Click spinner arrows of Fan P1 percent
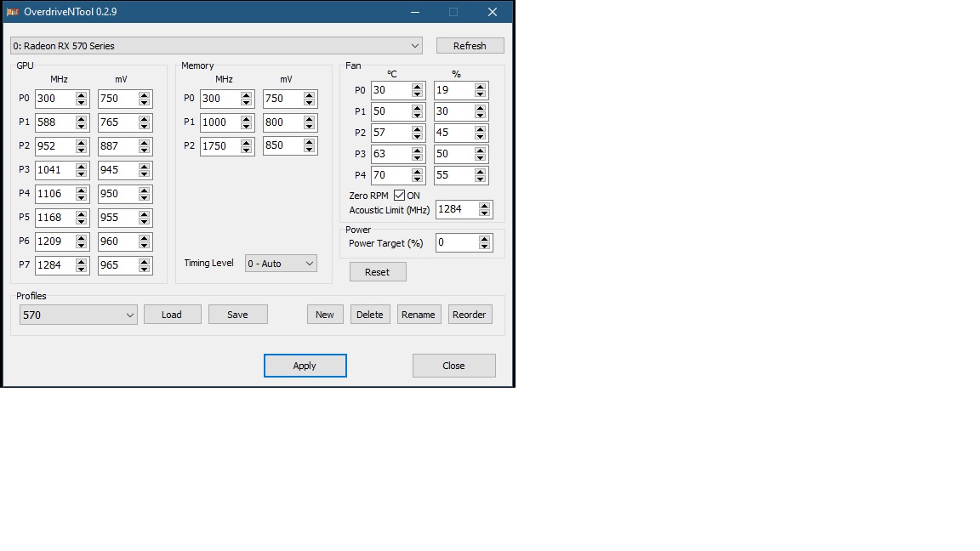 coord(480,112)
